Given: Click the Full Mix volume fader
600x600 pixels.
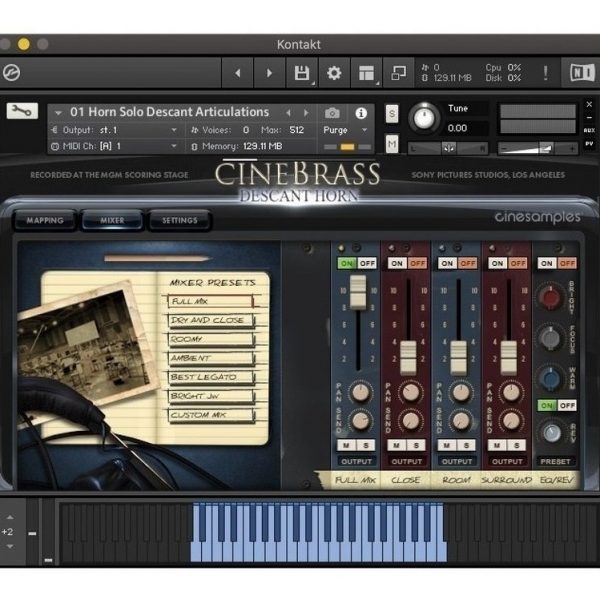Looking at the screenshot, I should pyautogui.click(x=358, y=292).
